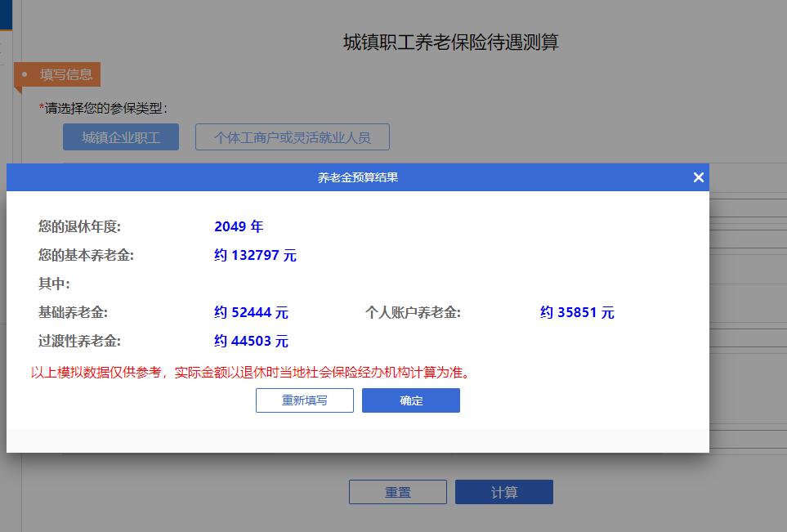The height and width of the screenshot is (532, 787).
Task: Click the 计算 button behind the dialog
Action: 504,491
